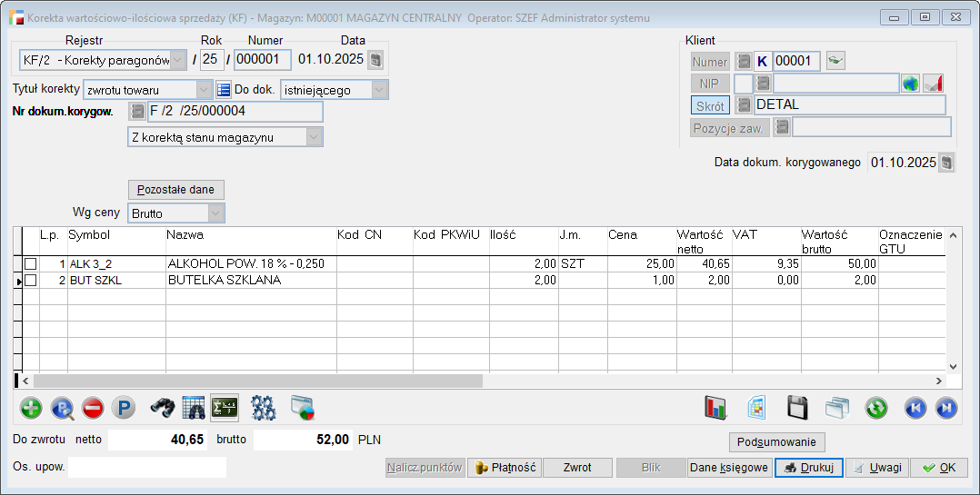
Task: Open the Dane księgowe button
Action: 729,468
